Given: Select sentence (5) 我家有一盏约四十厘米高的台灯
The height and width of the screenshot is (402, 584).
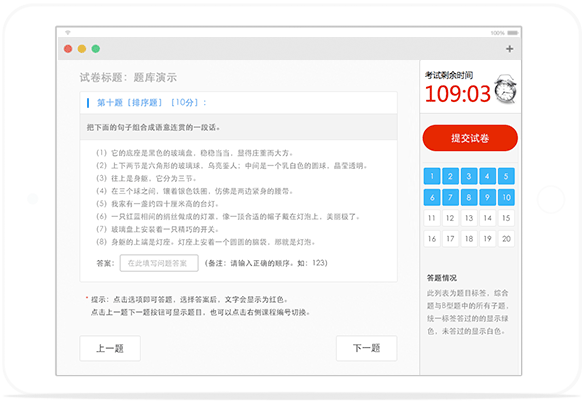Looking at the screenshot, I should pyautogui.click(x=158, y=204).
